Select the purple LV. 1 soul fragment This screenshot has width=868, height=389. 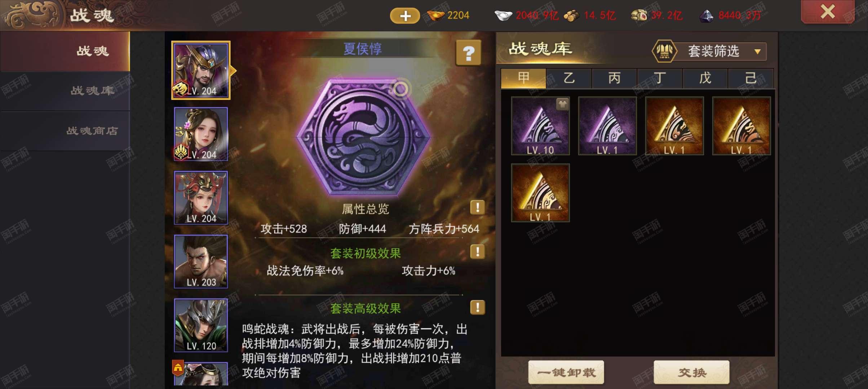pyautogui.click(x=607, y=126)
